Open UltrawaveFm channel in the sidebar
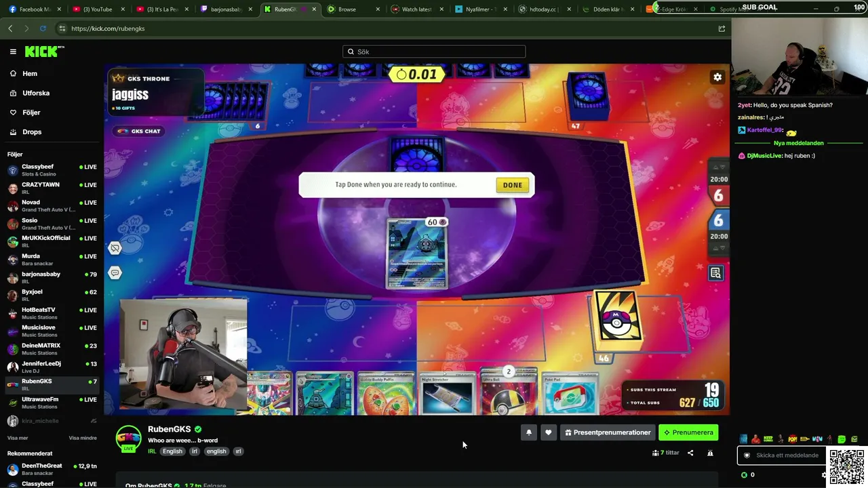 pyautogui.click(x=52, y=403)
